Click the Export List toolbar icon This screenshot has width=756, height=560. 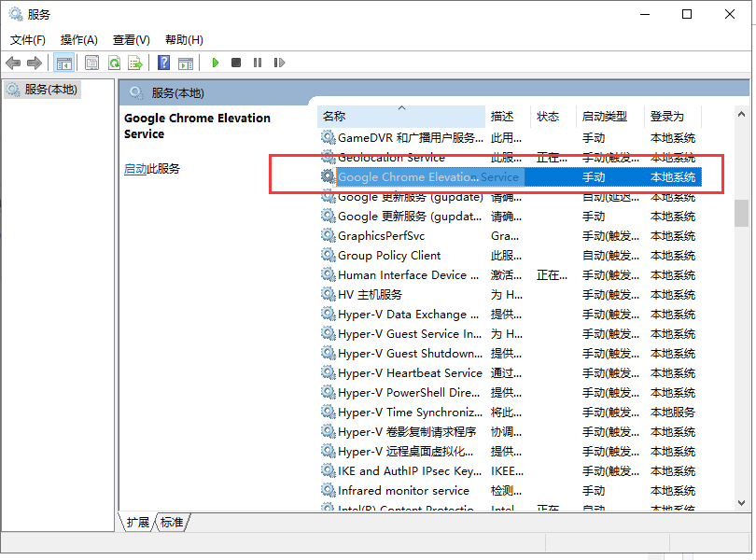(135, 63)
